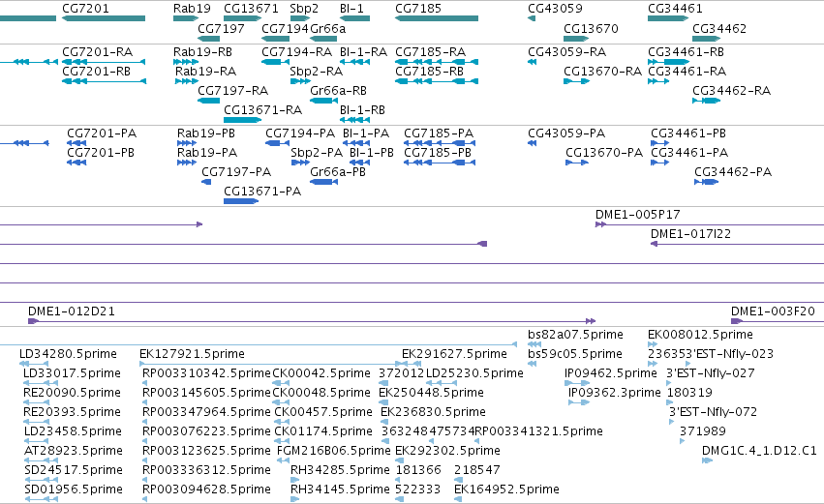Click the EK008012.5prime EST label
824x504 pixels.
(700, 335)
